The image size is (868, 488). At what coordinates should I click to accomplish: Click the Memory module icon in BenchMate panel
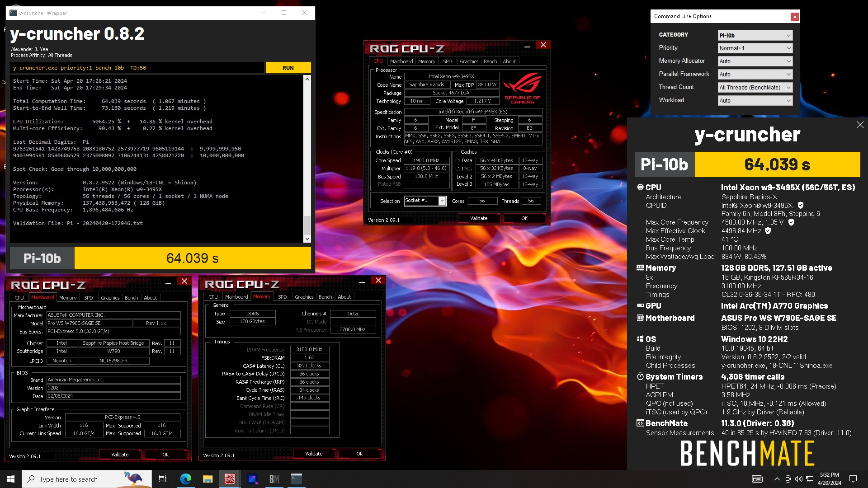point(640,267)
